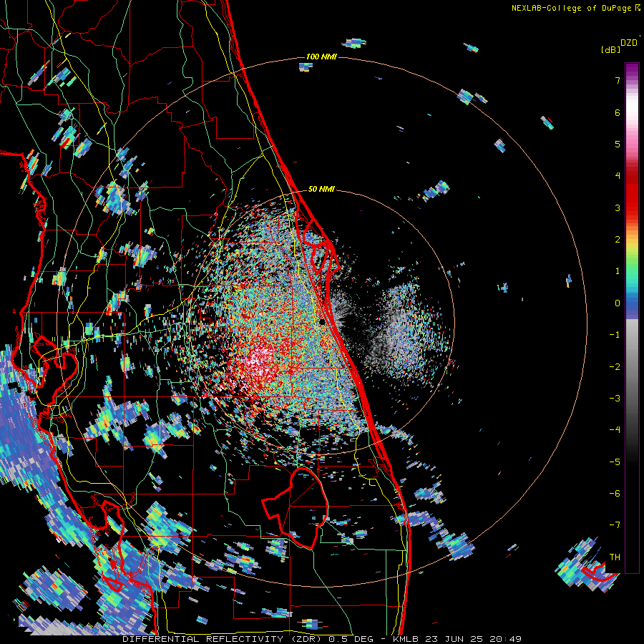Viewport: 644px width, 644px height.
Task: Click the DZD label above color scale
Action: coord(629,43)
